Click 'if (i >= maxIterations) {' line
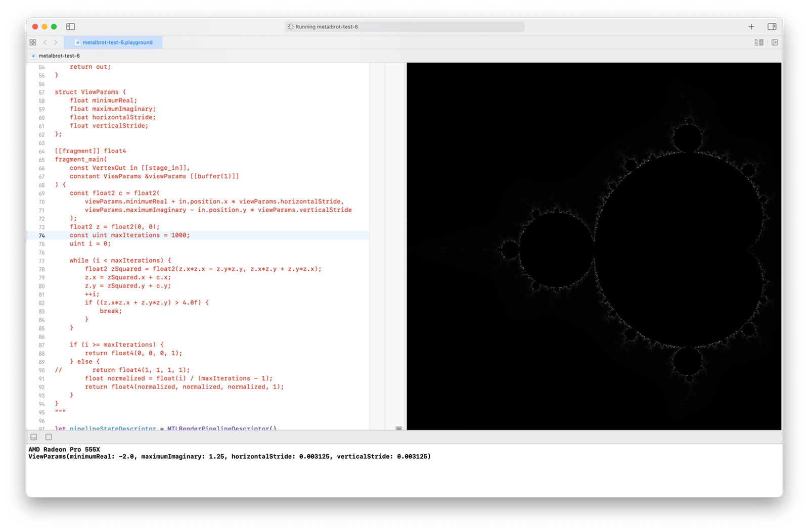Image resolution: width=809 pixels, height=532 pixels. [116, 345]
